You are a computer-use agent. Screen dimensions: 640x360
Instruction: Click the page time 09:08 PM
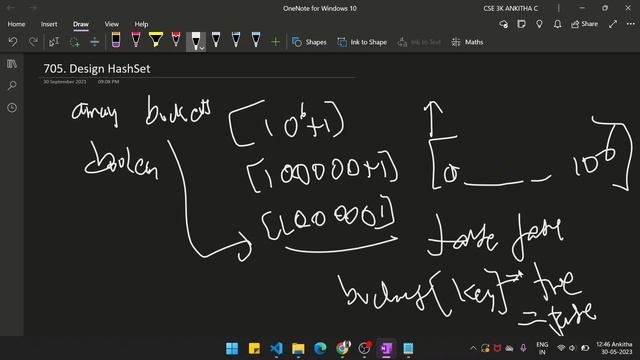point(108,82)
